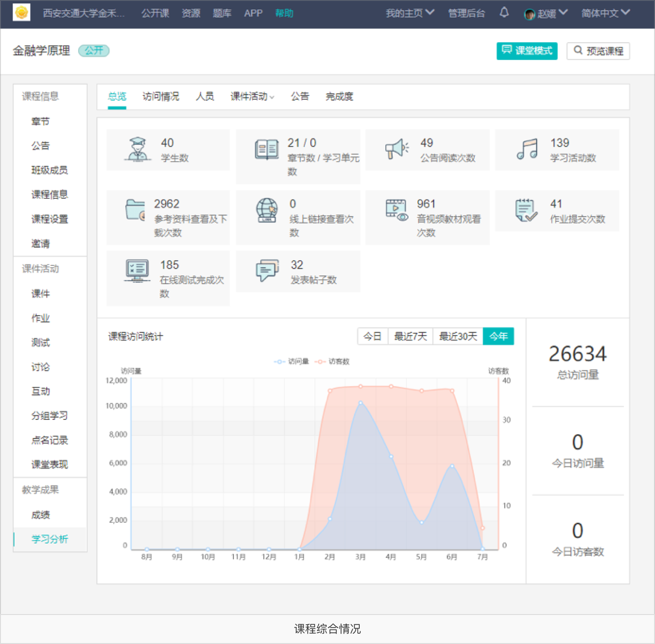Click the 预览课程 button
The image size is (655, 644).
(x=598, y=51)
